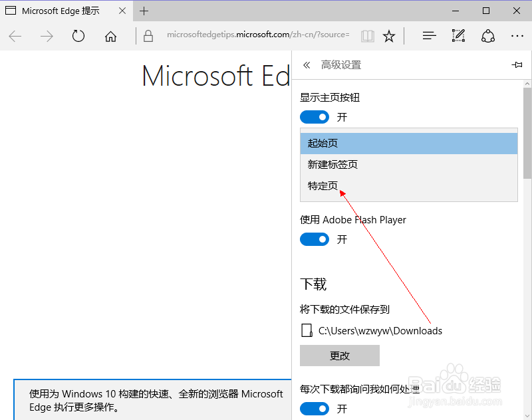Image resolution: width=532 pixels, height=420 pixels.
Task: Add page to favorites star
Action: [x=389, y=36]
